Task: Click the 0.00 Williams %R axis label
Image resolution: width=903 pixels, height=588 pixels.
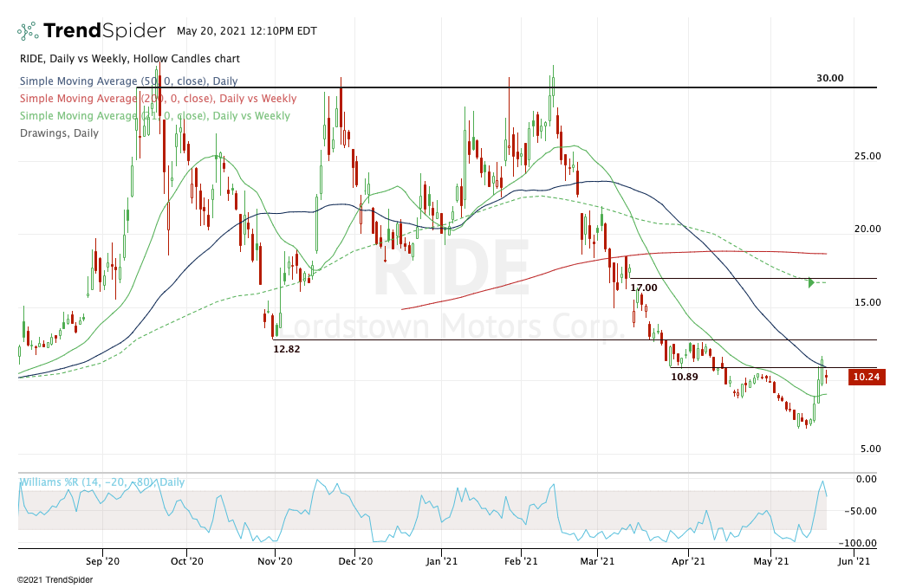Action: [866, 479]
